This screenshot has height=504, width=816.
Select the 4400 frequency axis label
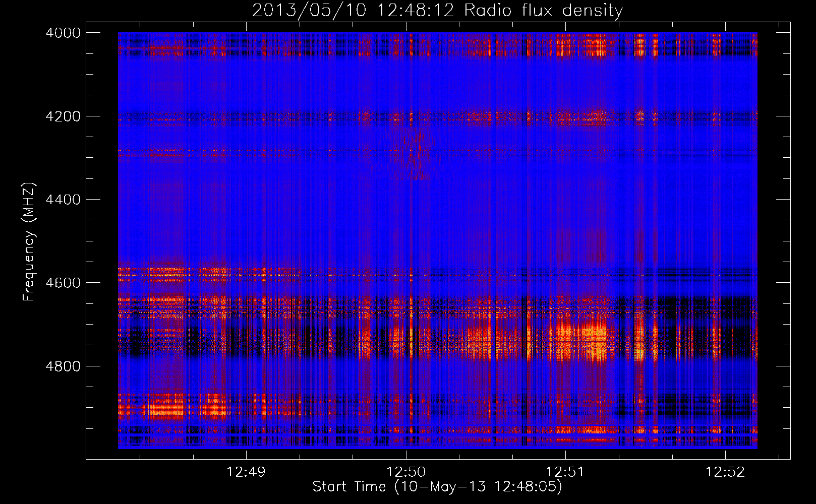tap(63, 200)
